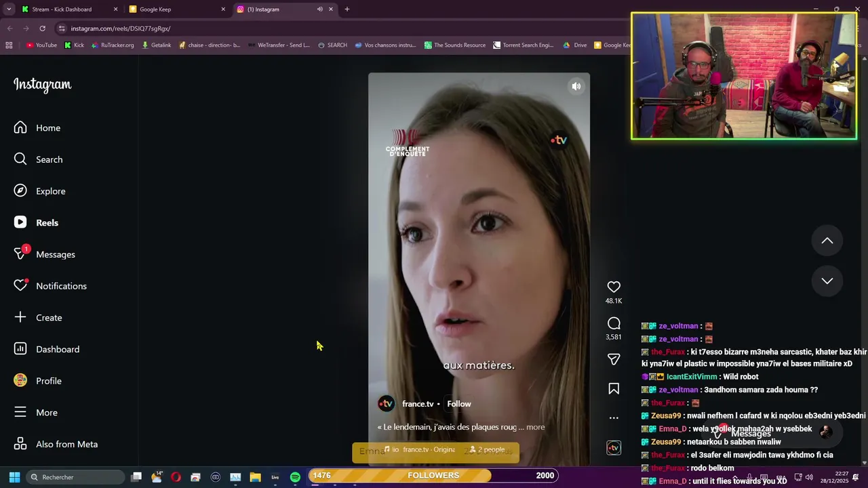868x488 pixels.
Task: Expand the caption with the 'more' link
Action: [536, 427]
